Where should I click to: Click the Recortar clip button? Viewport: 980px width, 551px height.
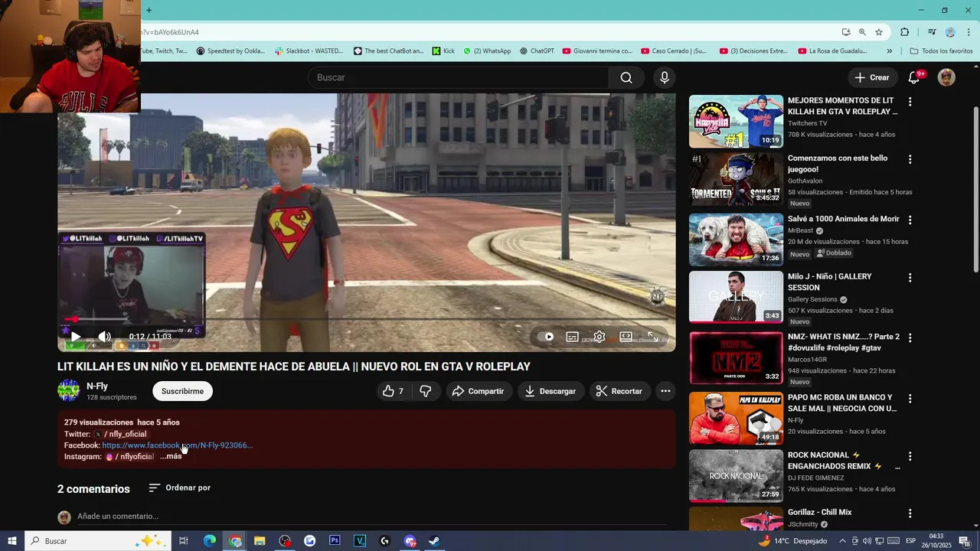click(619, 391)
